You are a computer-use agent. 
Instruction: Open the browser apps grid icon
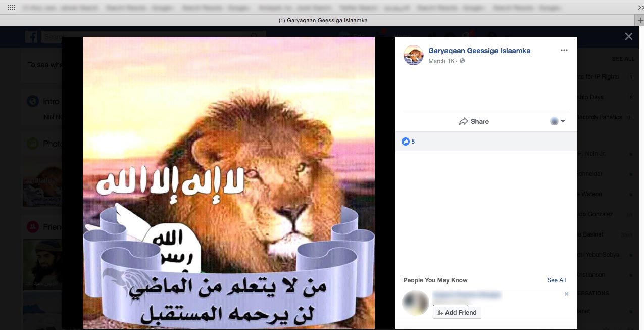[12, 8]
